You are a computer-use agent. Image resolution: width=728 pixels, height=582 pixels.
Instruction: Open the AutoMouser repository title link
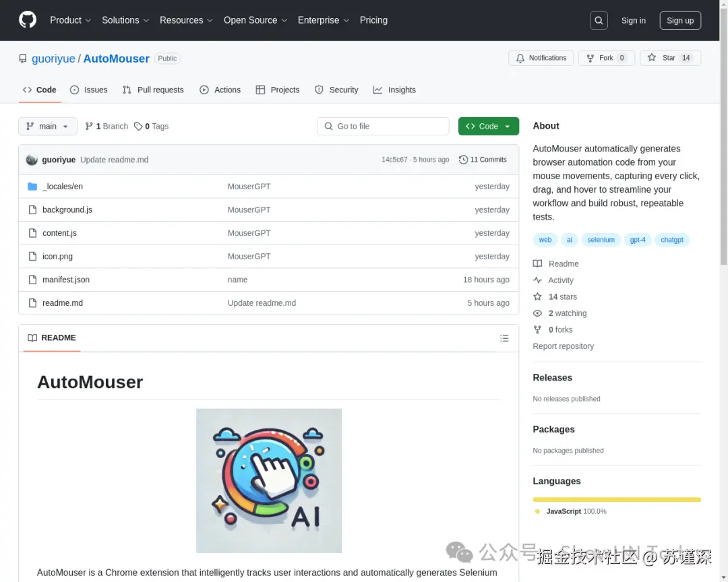117,59
